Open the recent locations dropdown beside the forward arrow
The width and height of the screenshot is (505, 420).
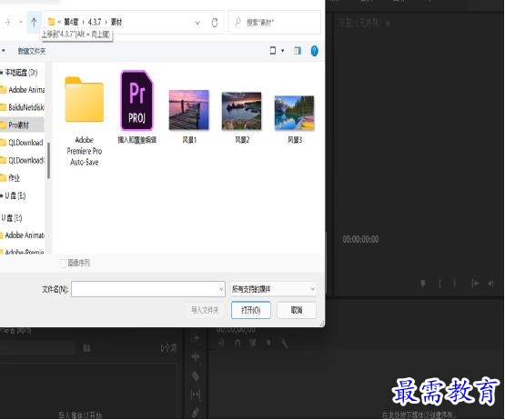(x=21, y=22)
